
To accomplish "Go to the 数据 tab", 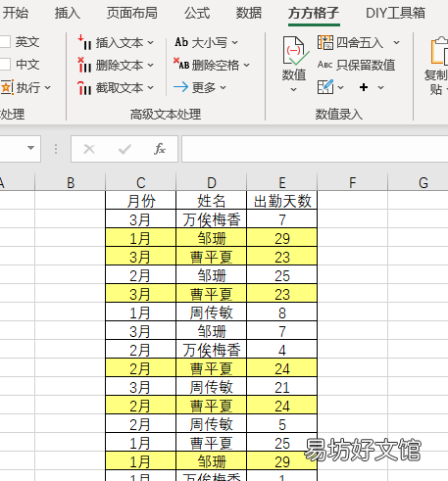I will (249, 13).
